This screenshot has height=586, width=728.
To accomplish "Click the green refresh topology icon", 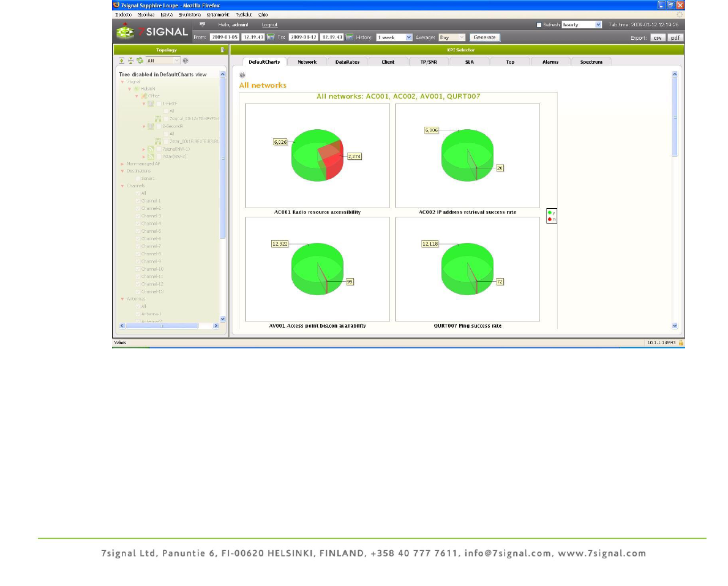I will [140, 61].
